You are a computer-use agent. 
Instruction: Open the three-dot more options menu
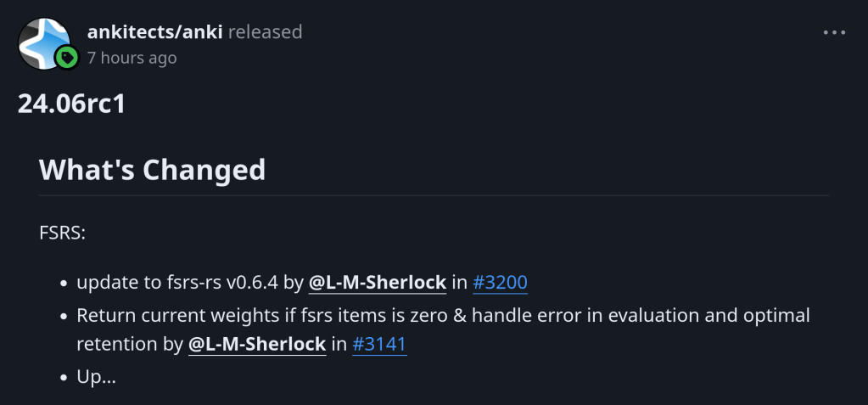[x=834, y=32]
